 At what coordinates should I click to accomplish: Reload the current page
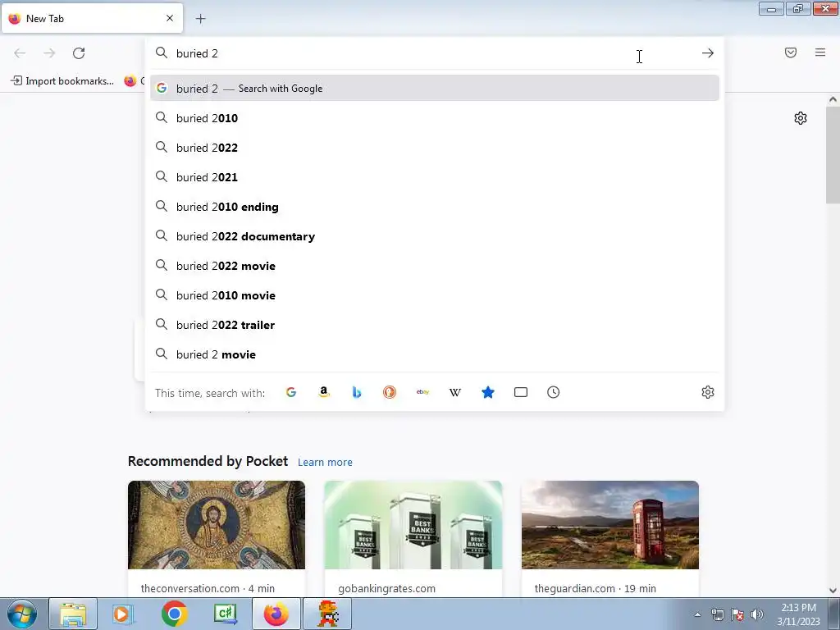(79, 53)
